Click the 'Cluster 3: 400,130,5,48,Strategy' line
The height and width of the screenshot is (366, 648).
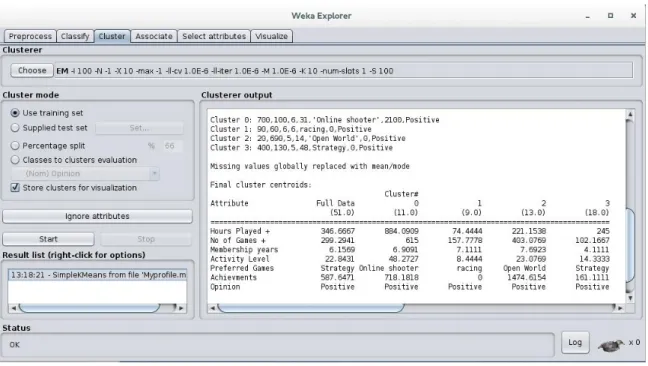coord(301,147)
